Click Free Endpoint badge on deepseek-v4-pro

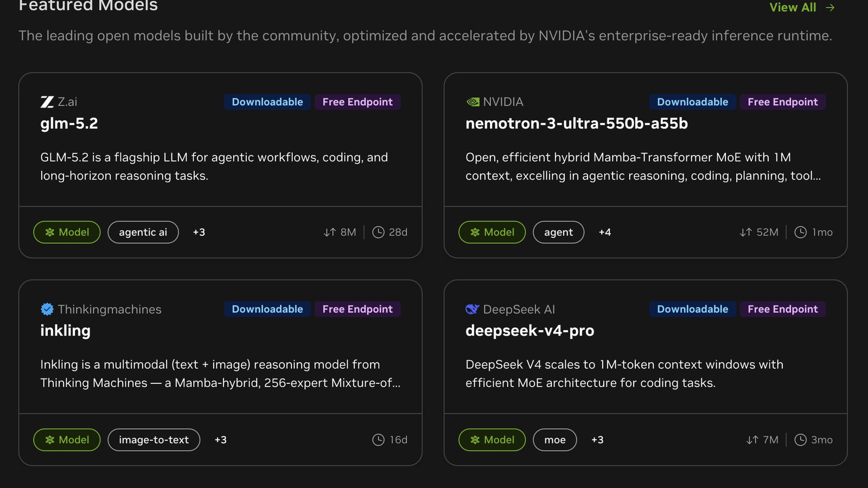pyautogui.click(x=783, y=309)
